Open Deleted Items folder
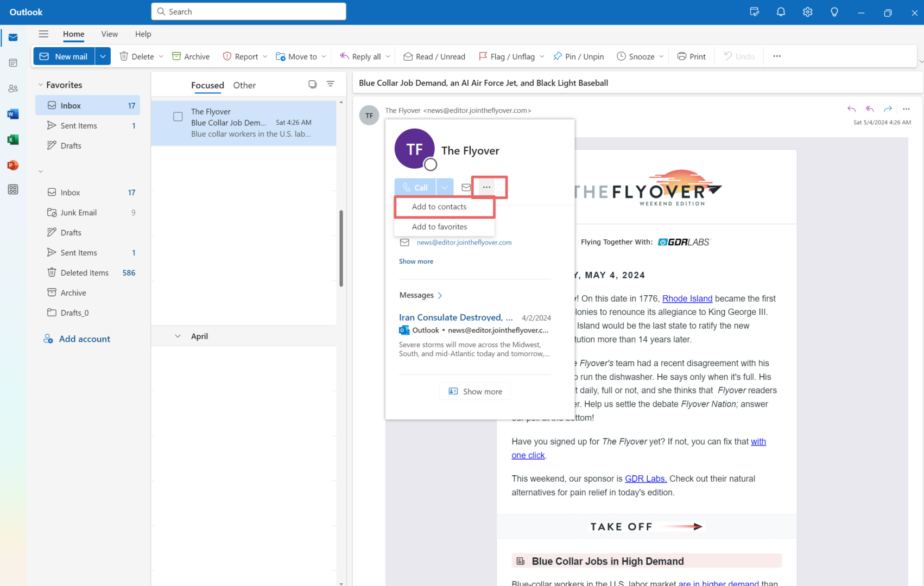The image size is (924, 586). [x=88, y=273]
